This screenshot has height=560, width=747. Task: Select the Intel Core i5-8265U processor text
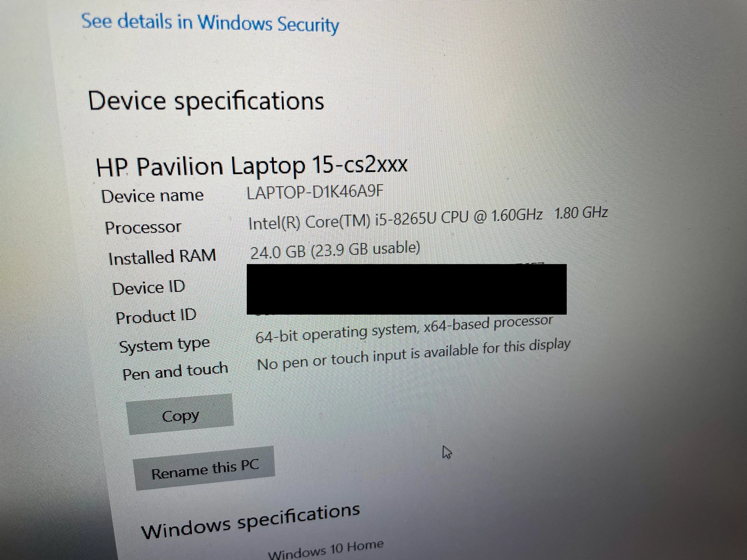tap(395, 219)
